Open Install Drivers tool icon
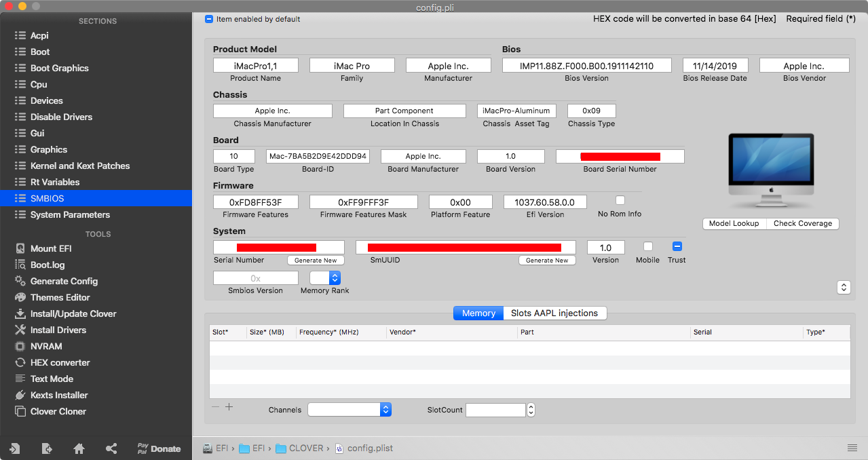Screen dimensions: 868x460 coord(20,330)
